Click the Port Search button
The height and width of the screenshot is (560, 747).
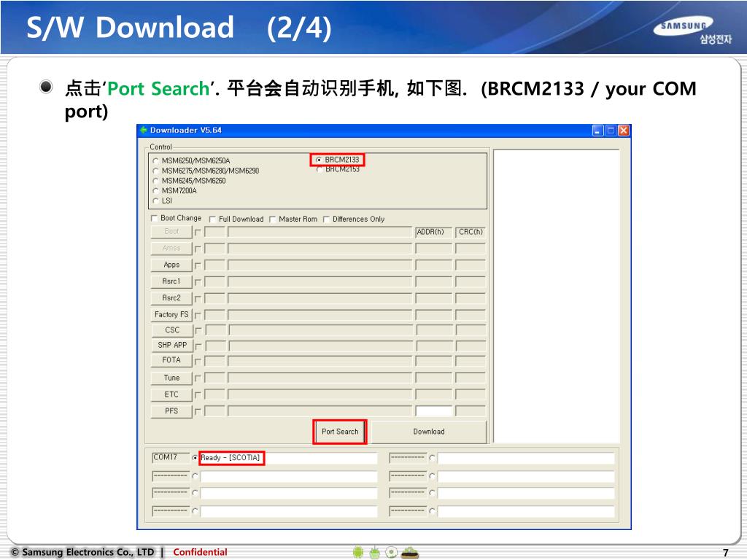point(340,432)
